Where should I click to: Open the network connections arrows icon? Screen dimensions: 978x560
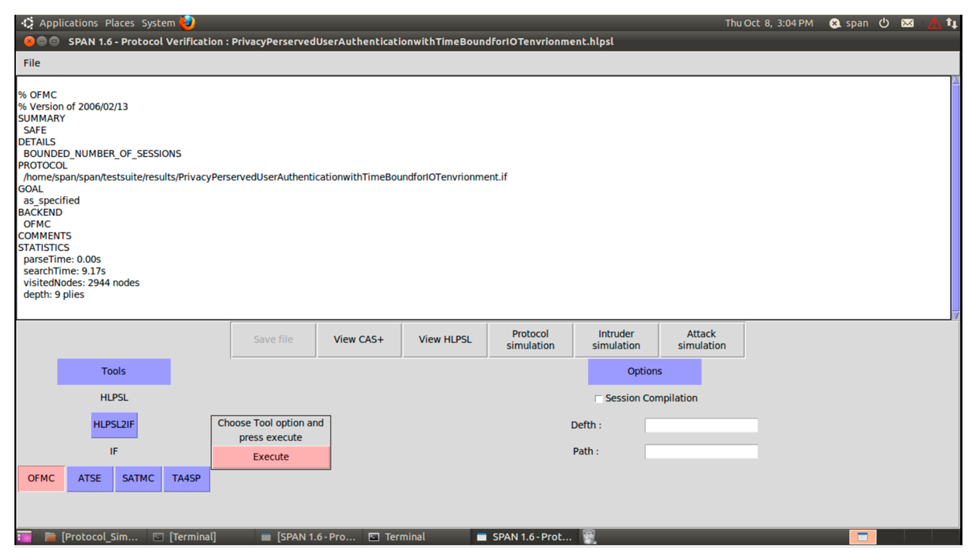952,23
